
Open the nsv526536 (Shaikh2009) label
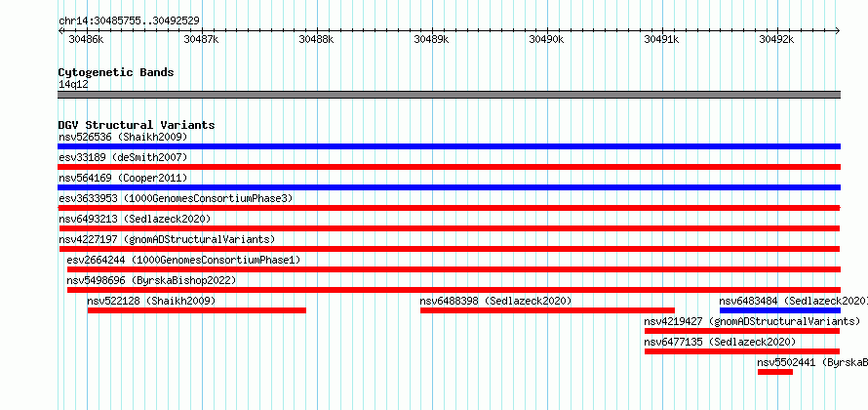point(123,137)
